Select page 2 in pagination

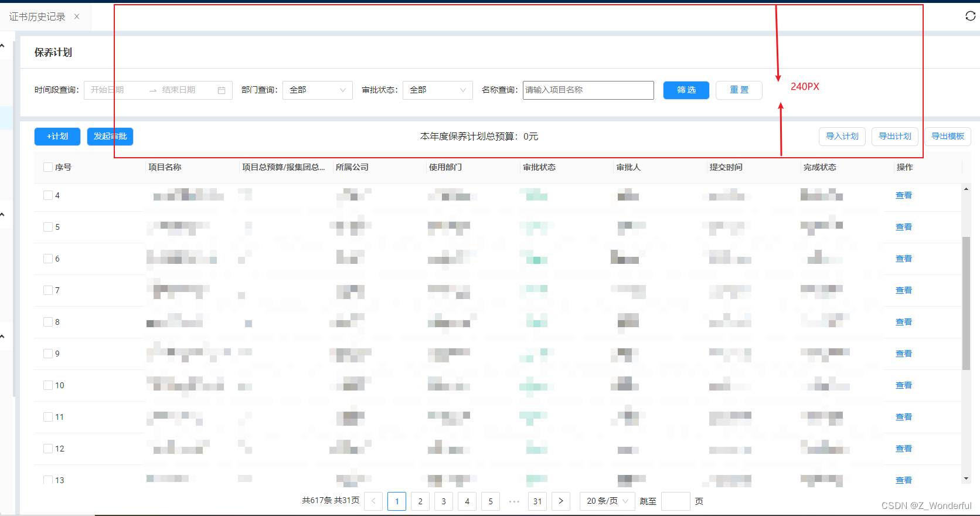point(420,501)
